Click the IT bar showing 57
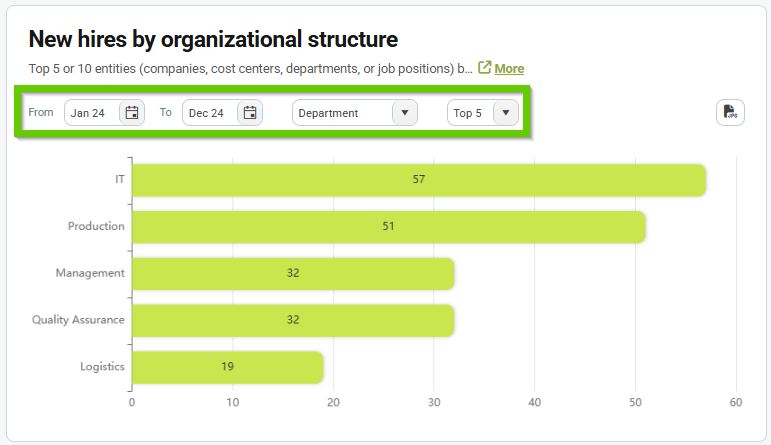The image size is (771, 445). tap(418, 180)
